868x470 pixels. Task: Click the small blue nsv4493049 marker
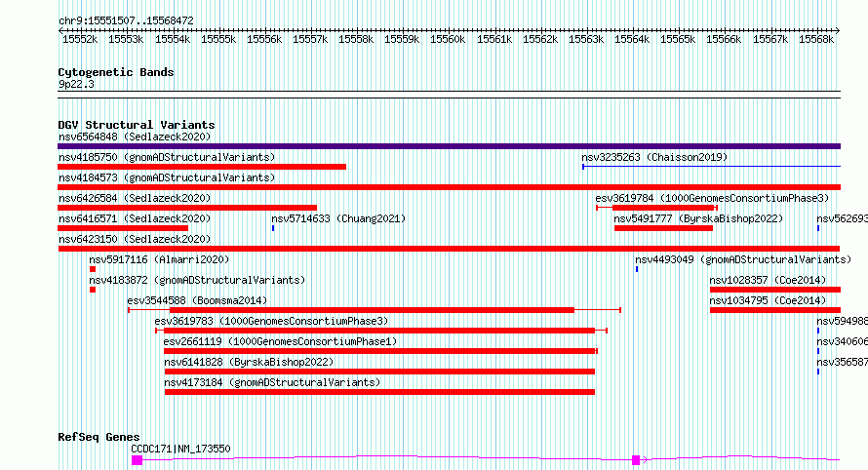[x=637, y=269]
